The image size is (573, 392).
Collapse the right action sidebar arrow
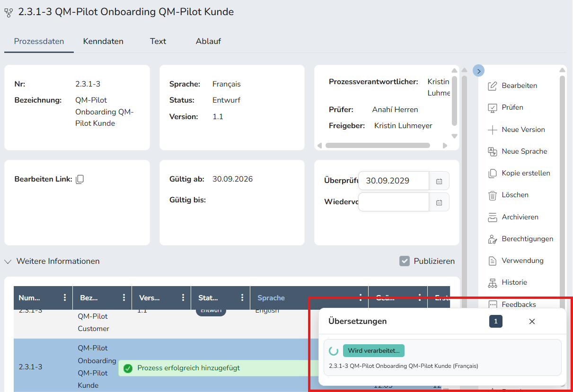point(478,70)
